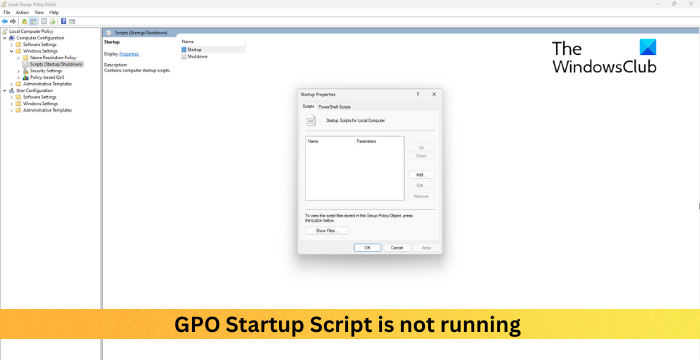
Task: Select the Shutdown item in the right pane
Action: (x=194, y=57)
